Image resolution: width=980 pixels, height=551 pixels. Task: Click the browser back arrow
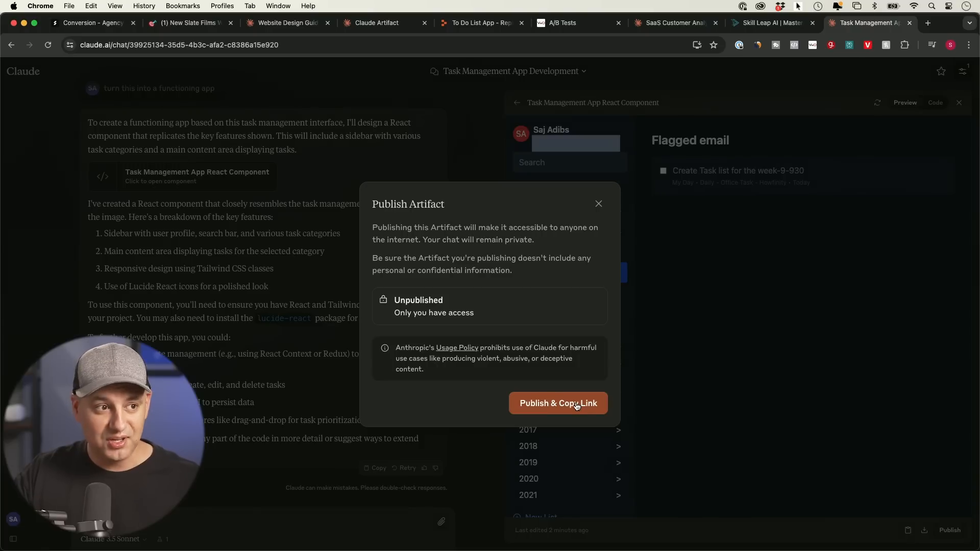[11, 45]
